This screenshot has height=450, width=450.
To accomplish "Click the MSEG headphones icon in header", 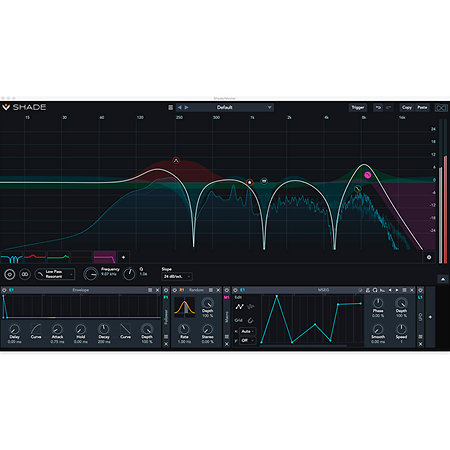I will 375,290.
